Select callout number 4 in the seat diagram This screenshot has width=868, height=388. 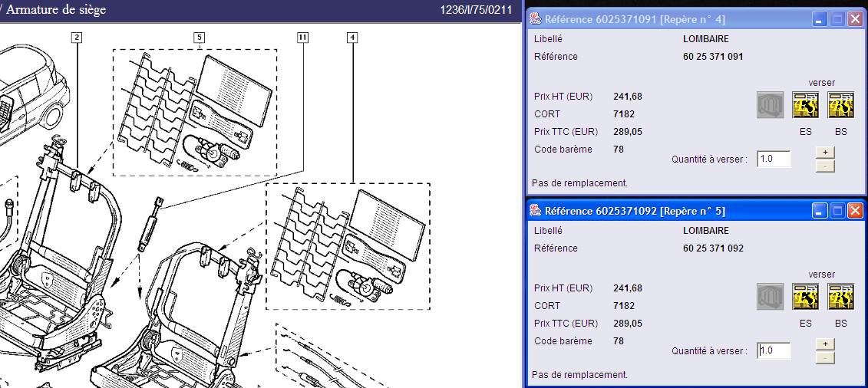pyautogui.click(x=352, y=37)
